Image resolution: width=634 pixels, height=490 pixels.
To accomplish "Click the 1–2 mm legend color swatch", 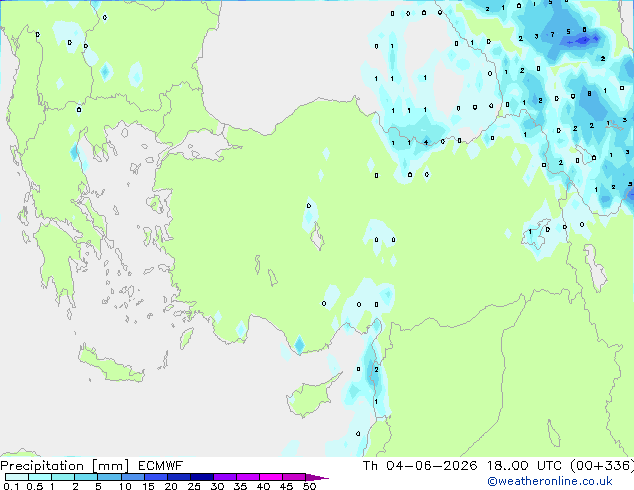I will (x=63, y=477).
